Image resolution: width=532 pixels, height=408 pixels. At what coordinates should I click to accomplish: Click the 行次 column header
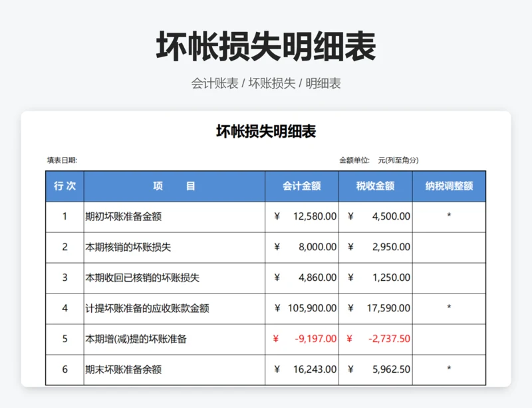pos(65,186)
